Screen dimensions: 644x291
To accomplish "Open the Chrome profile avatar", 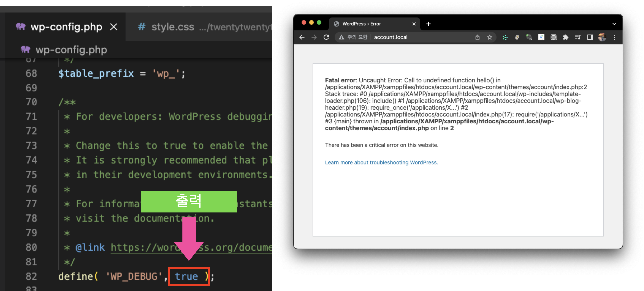I will [602, 37].
